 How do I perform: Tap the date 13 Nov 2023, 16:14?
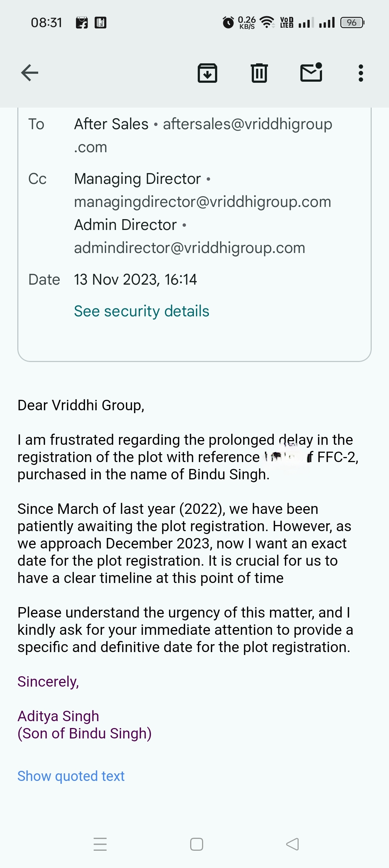[x=135, y=280]
